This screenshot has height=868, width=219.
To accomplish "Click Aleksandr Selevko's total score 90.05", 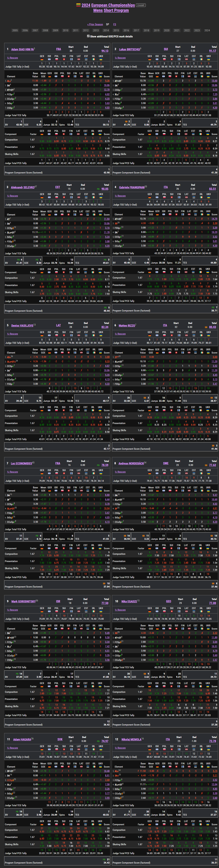I will tap(105, 189).
